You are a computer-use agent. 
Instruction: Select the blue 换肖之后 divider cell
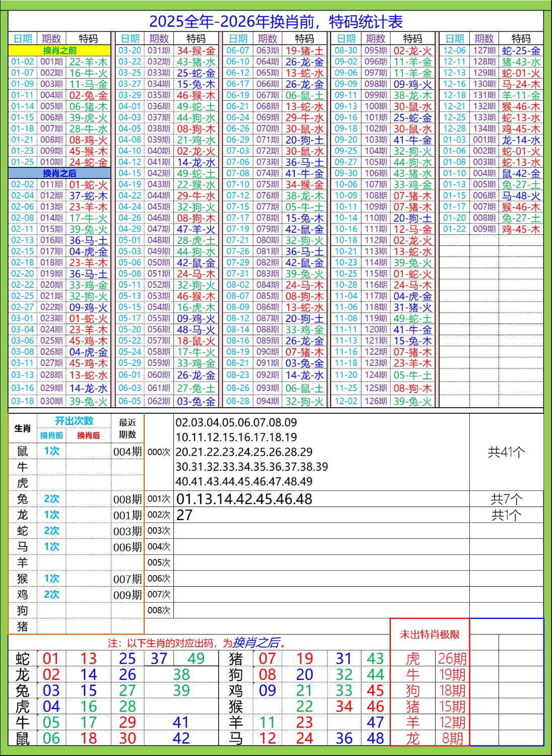coord(59,173)
